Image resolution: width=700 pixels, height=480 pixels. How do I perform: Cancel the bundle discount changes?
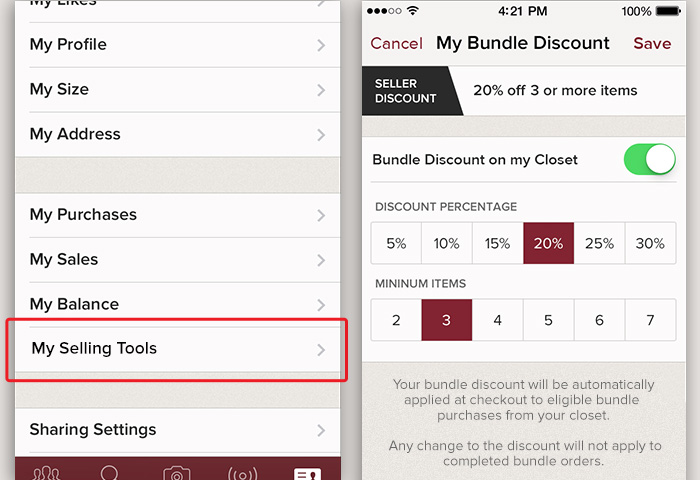tap(396, 44)
